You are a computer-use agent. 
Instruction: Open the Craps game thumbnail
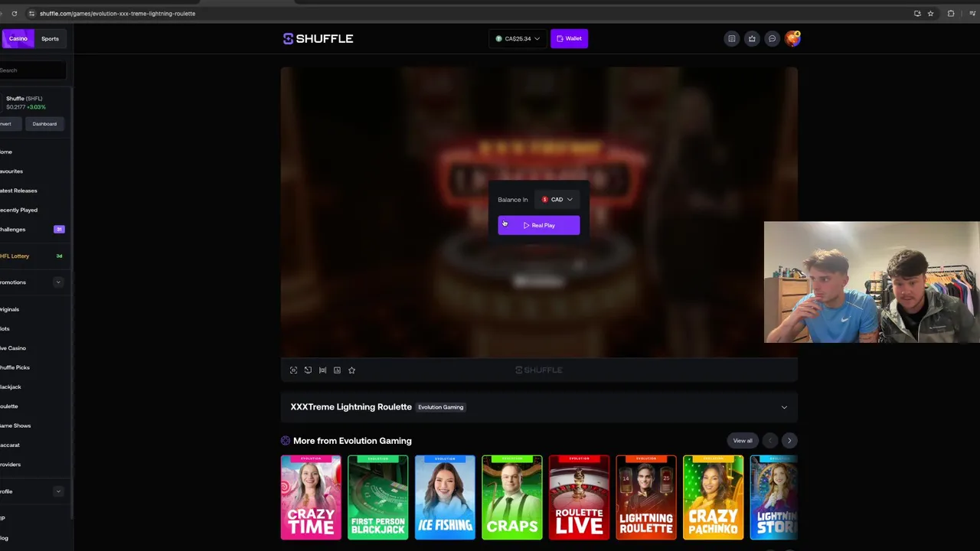(x=512, y=497)
